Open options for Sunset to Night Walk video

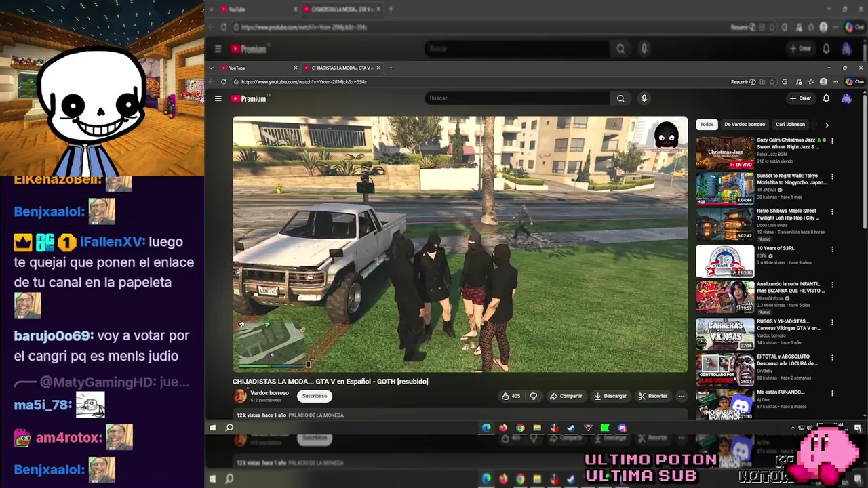click(x=832, y=176)
